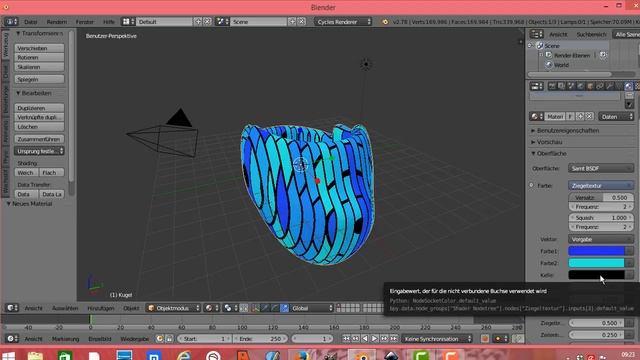Click the material browse sphere icon
The image size is (640, 360).
click(536, 116)
